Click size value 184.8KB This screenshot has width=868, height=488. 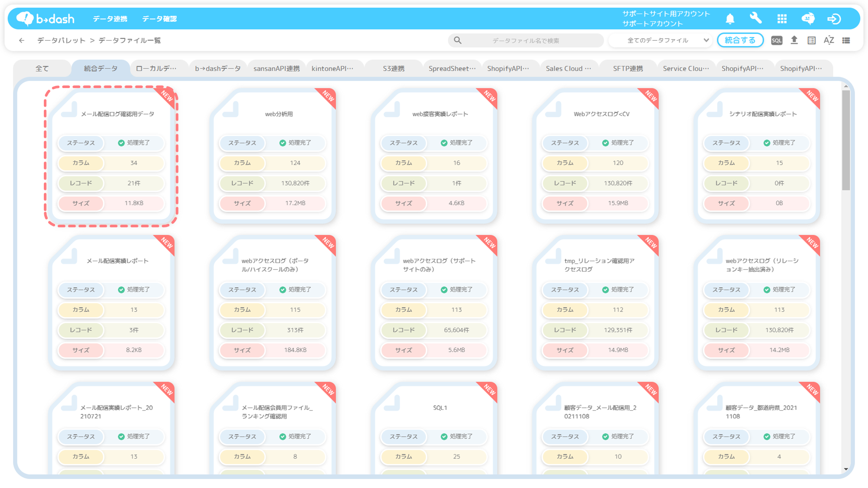point(295,350)
